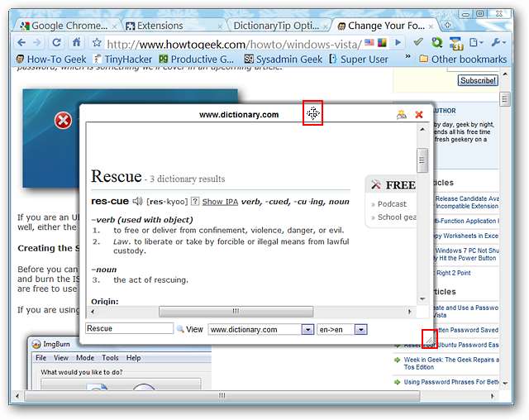This screenshot has height=420, width=529.
Task: Click the Podcast link in FREE box
Action: (392, 204)
